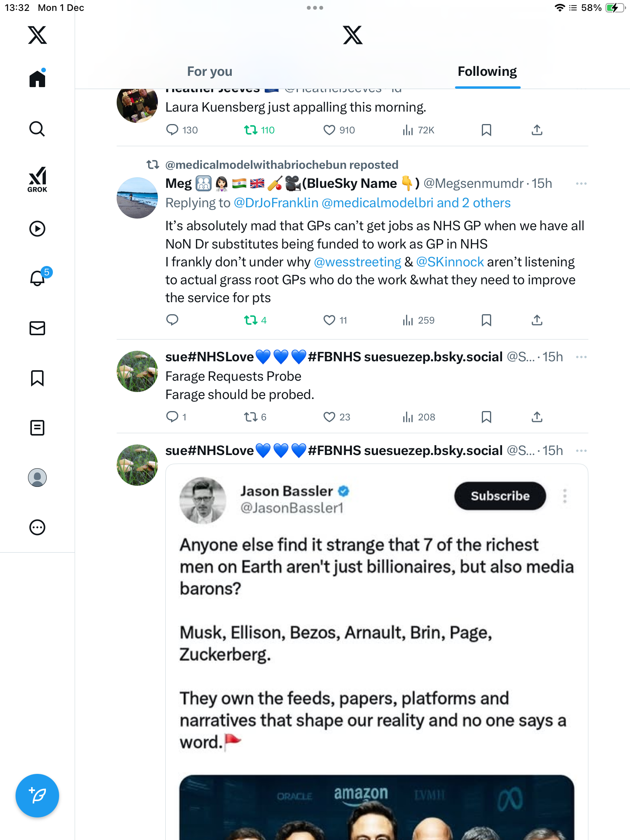The image size is (630, 840).
Task: Click the Subscribe button for Jason Bassler
Action: tap(500, 496)
